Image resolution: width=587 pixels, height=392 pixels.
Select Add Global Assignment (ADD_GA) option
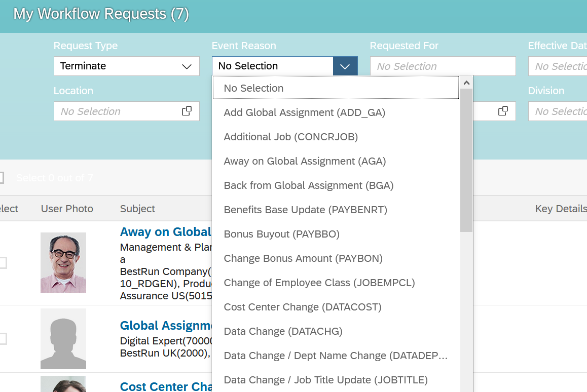pos(336,112)
